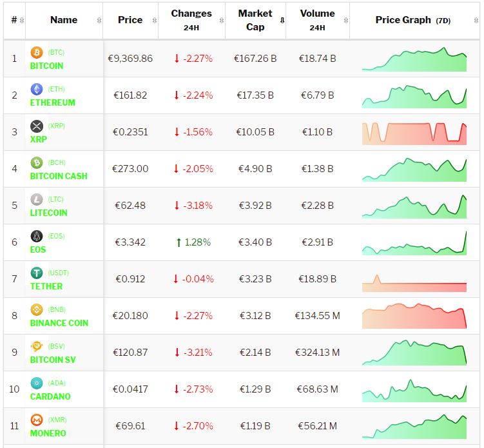484x448 pixels.
Task: Sort by rank number column header
Action: pyautogui.click(x=14, y=20)
